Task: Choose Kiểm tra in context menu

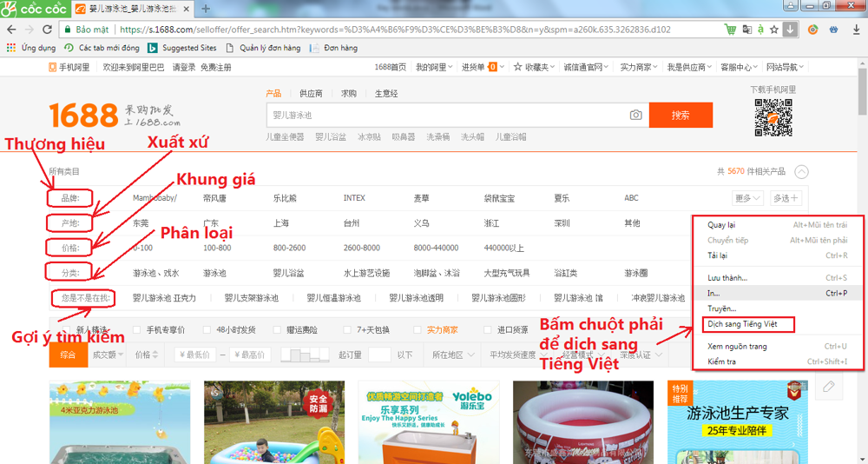Action: (777, 361)
